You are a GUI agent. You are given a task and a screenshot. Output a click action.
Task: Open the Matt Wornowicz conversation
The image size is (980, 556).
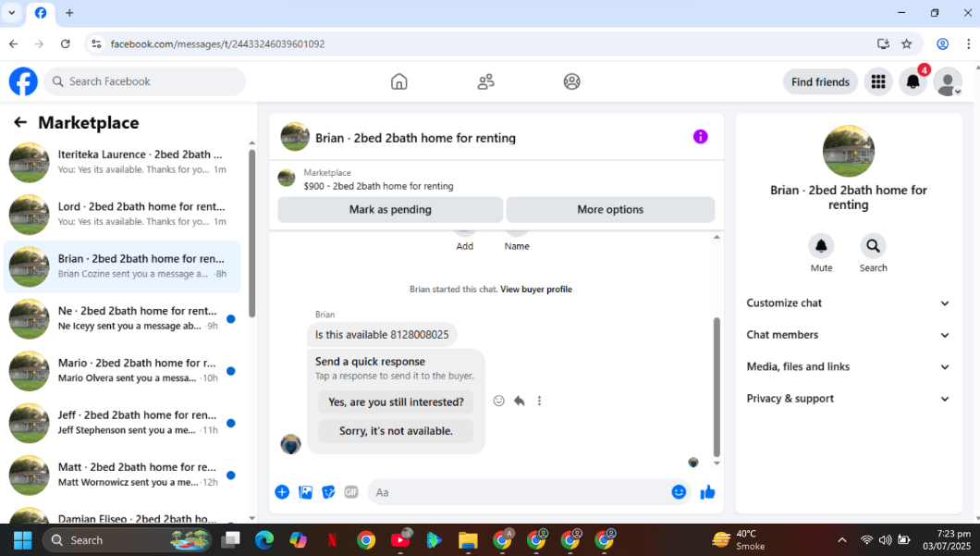pos(122,475)
